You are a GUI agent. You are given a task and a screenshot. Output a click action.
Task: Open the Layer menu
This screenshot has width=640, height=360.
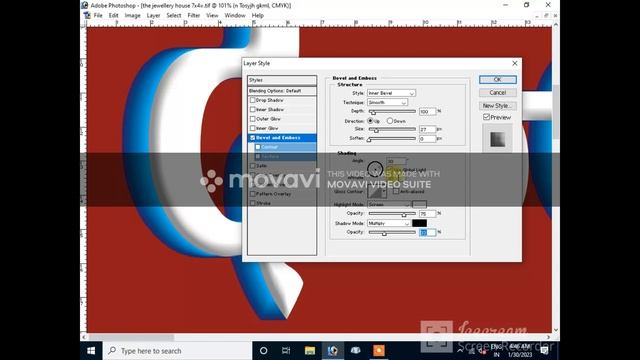click(153, 15)
